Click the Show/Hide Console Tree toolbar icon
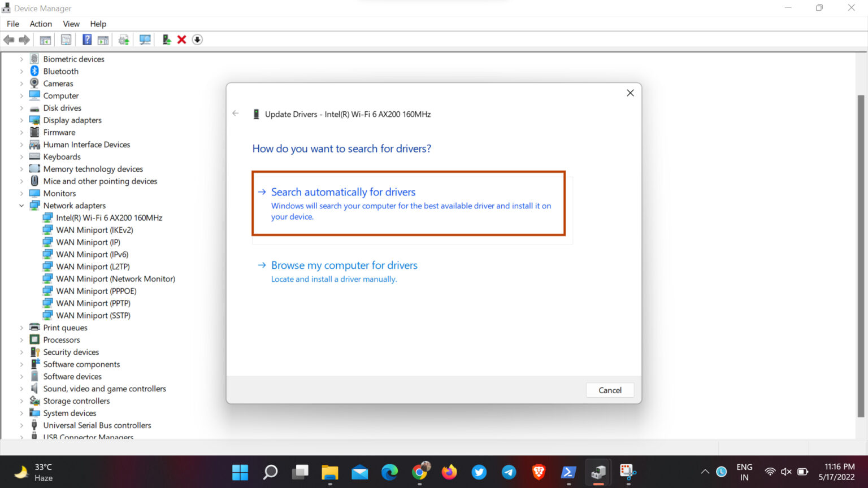 (45, 39)
